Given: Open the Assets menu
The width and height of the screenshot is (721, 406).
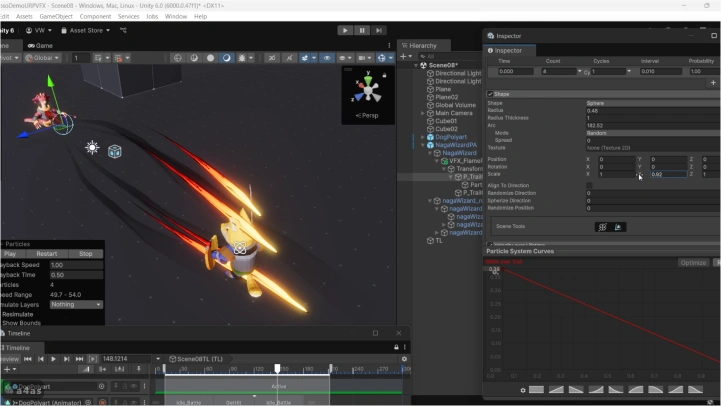Looking at the screenshot, I should click(24, 17).
